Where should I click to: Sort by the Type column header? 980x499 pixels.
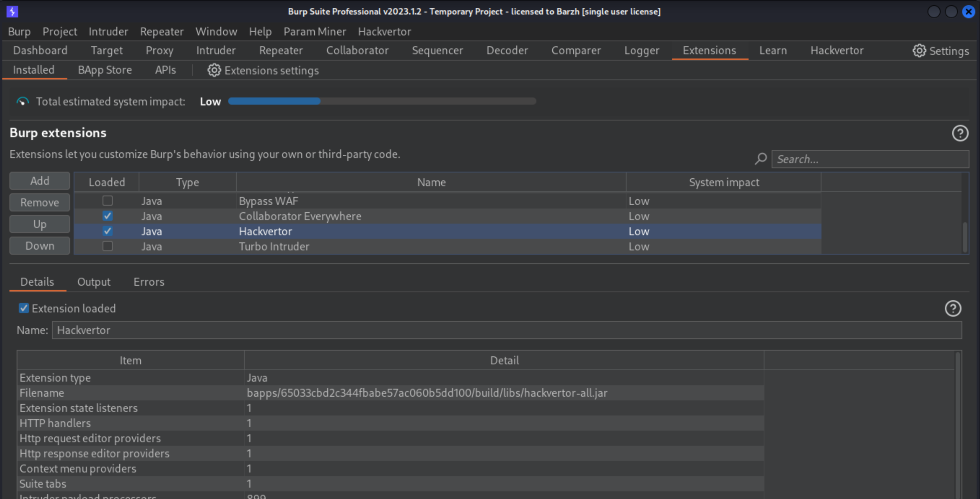click(x=188, y=183)
